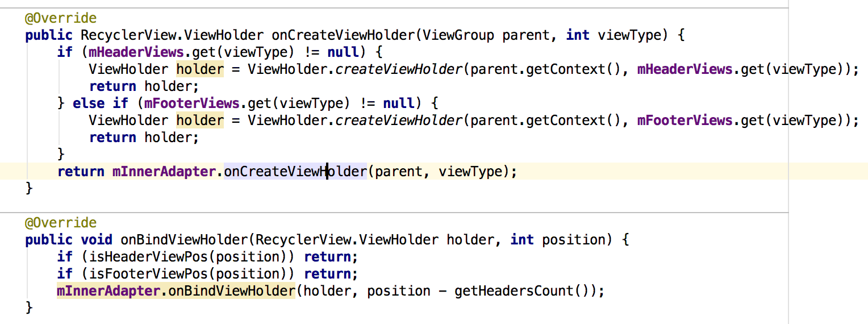Click the onCreateViewHolder call on highlighted line
The image size is (868, 324).
[295, 172]
